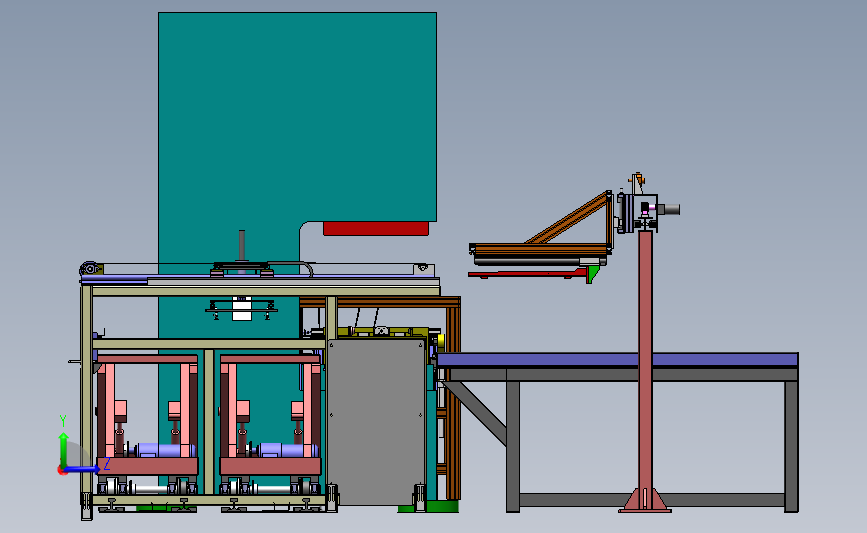Pick the pulley at the left rail end
The height and width of the screenshot is (533, 867).
point(90,269)
